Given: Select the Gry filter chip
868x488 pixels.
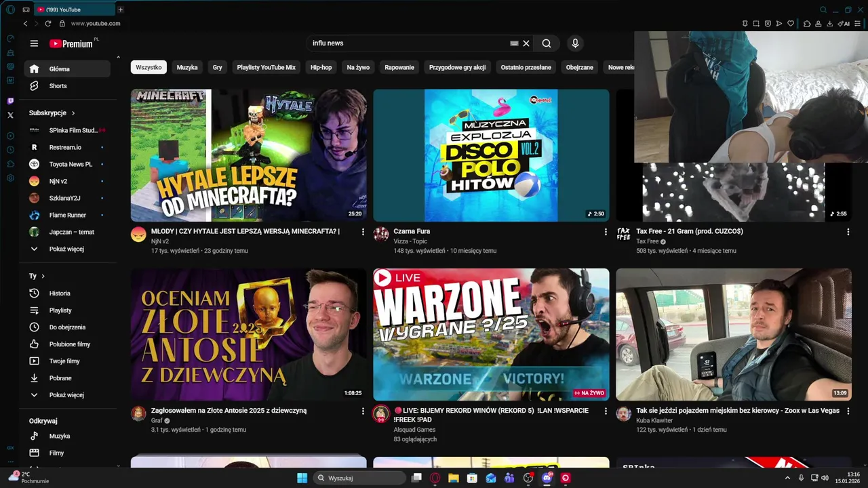Looking at the screenshot, I should click(x=217, y=68).
